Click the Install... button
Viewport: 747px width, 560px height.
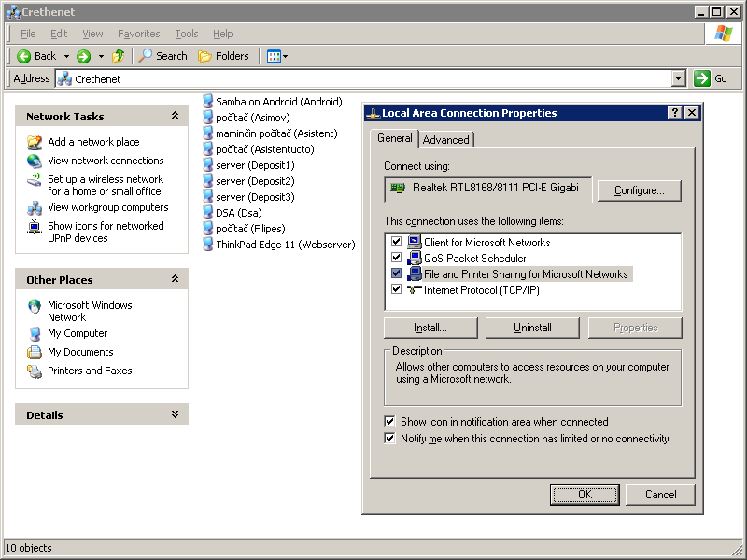[x=430, y=328]
